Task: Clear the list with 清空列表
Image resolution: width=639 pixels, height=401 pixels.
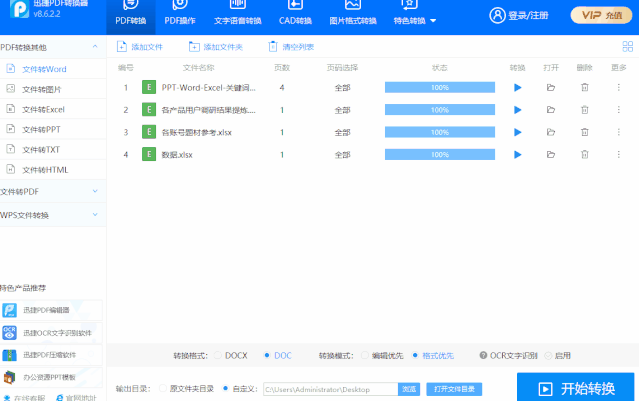Action: pyautogui.click(x=291, y=47)
